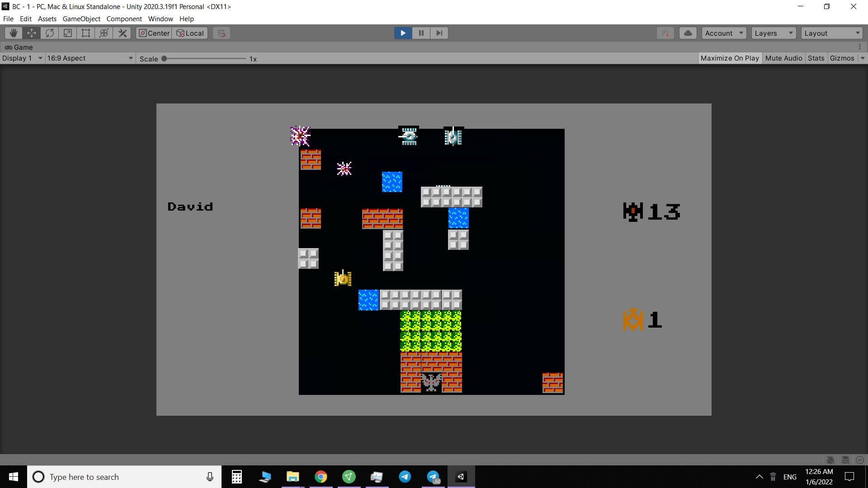Open the Assets menu
Screen dimensions: 868x488
[47, 19]
